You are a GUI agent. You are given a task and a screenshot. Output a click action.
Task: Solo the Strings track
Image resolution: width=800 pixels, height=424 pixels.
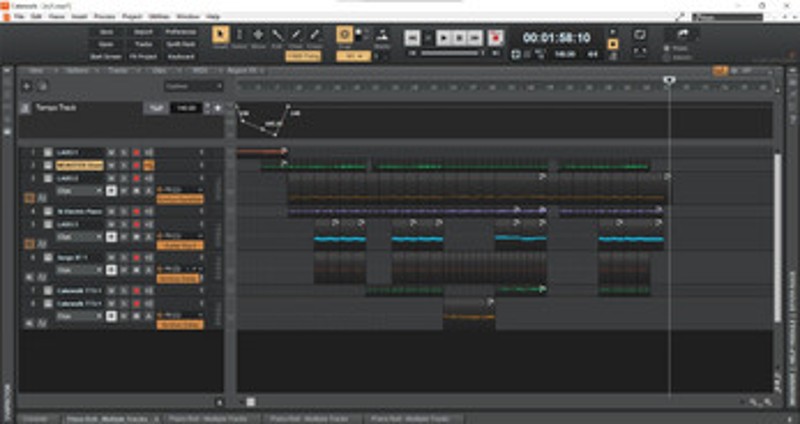pos(123,258)
